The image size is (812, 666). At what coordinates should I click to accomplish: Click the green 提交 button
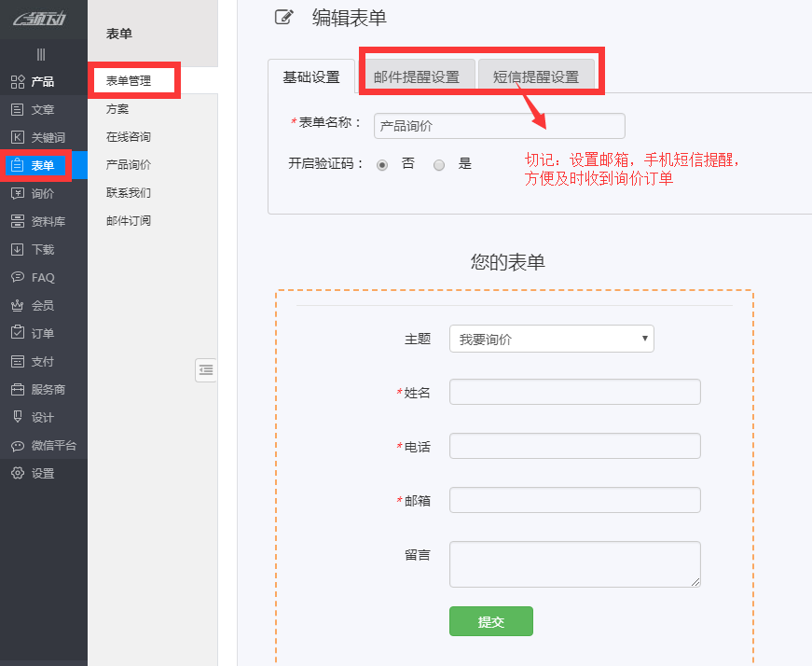tap(490, 621)
